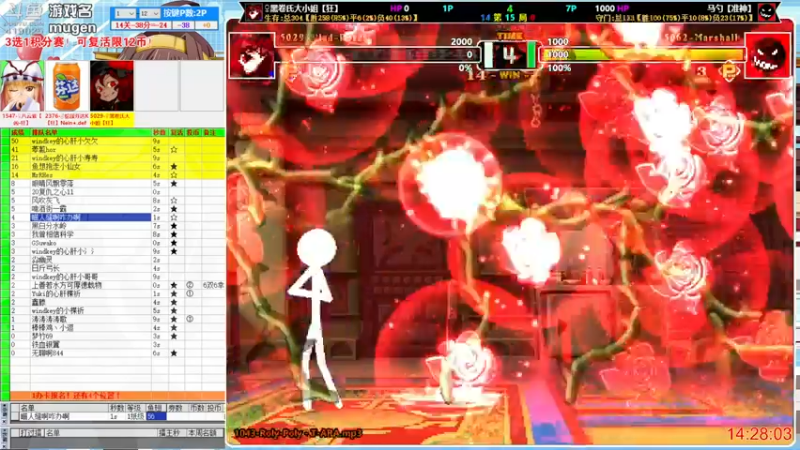Click the Player 2 red face portrait
800x450 pixels.
click(767, 56)
